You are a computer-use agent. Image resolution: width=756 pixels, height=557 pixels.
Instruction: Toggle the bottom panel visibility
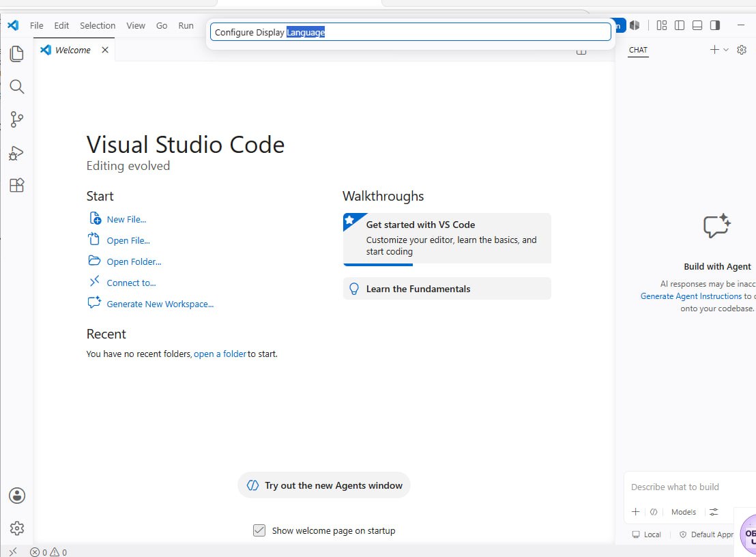click(x=697, y=25)
